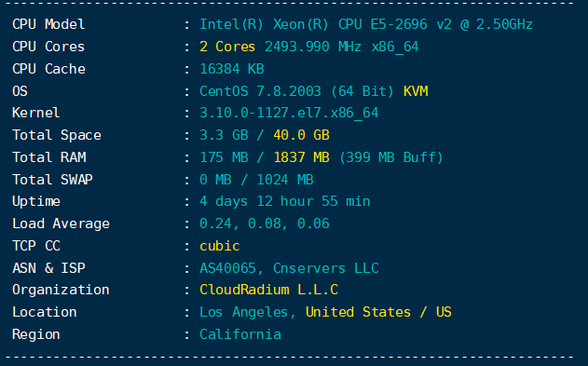Viewport: 588px width, 366px height.
Task: Click the 1024 MB swap value
Action: (284, 180)
